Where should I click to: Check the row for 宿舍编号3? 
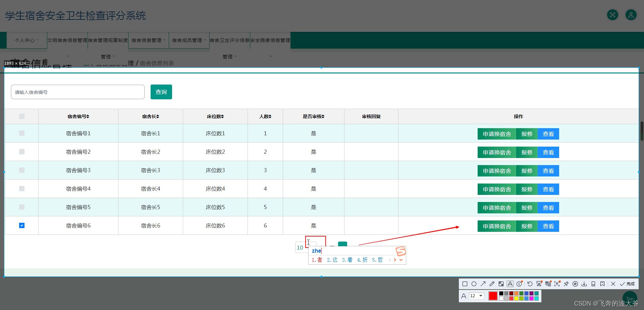pos(22,170)
